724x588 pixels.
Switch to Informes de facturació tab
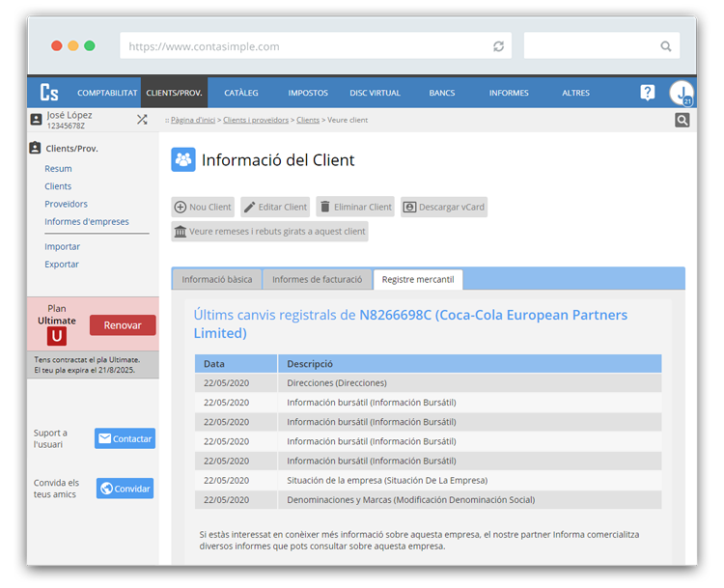click(318, 279)
